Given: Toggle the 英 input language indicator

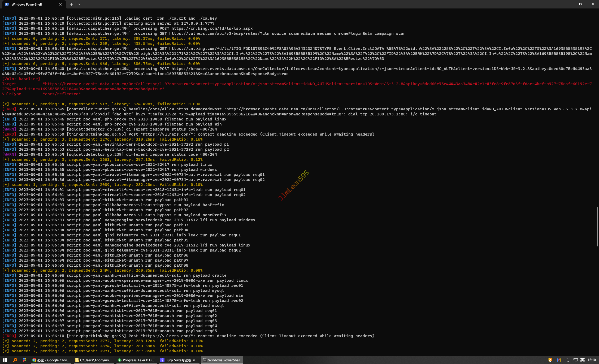Looking at the screenshot, I should coord(583,360).
